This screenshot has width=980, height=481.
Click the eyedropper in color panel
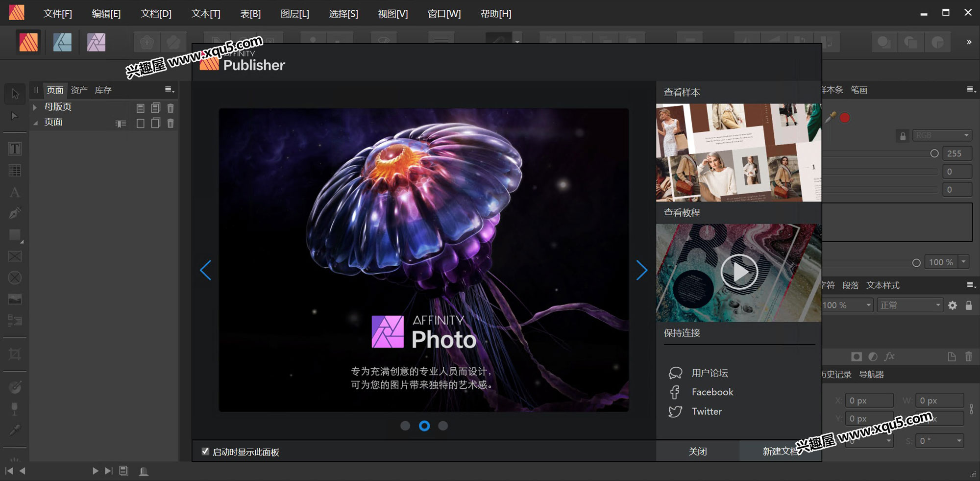831,117
